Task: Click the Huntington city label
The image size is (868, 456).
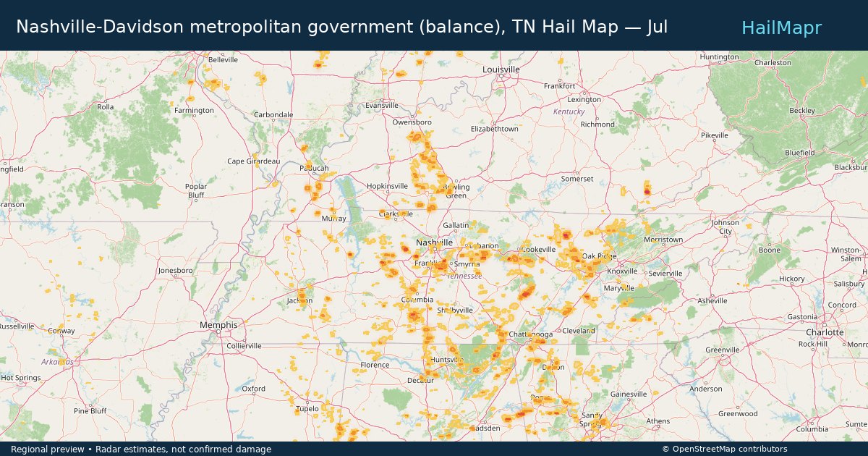Action: pos(719,56)
